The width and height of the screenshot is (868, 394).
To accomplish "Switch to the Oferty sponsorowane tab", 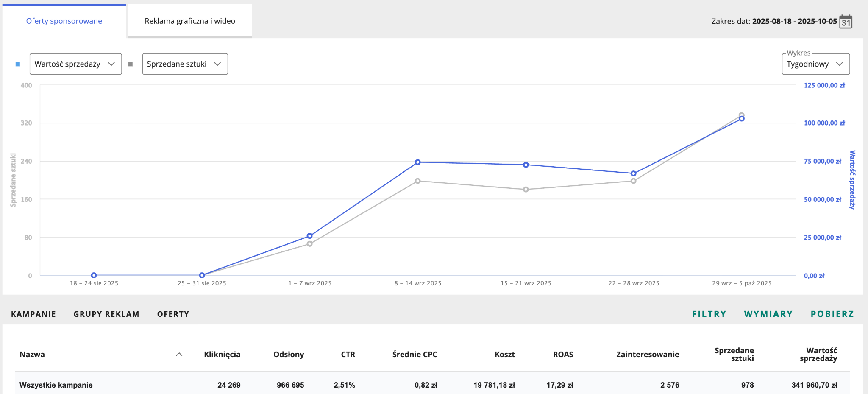I will 64,21.
